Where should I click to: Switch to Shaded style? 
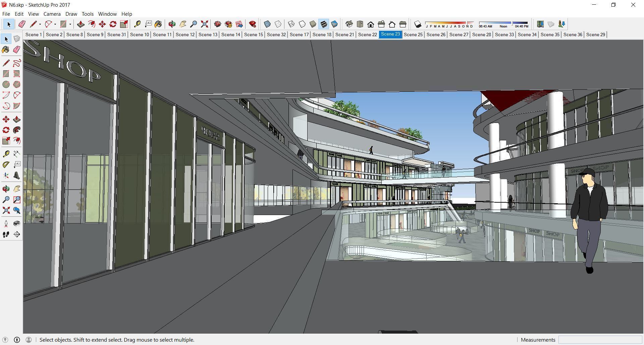point(313,24)
